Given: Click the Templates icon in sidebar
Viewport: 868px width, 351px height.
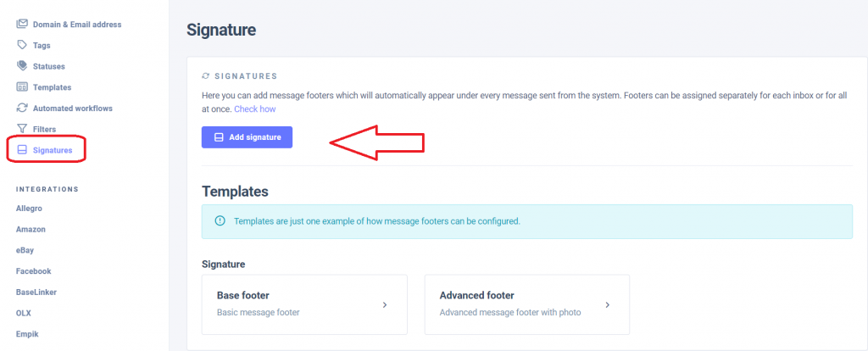Looking at the screenshot, I should coord(22,87).
